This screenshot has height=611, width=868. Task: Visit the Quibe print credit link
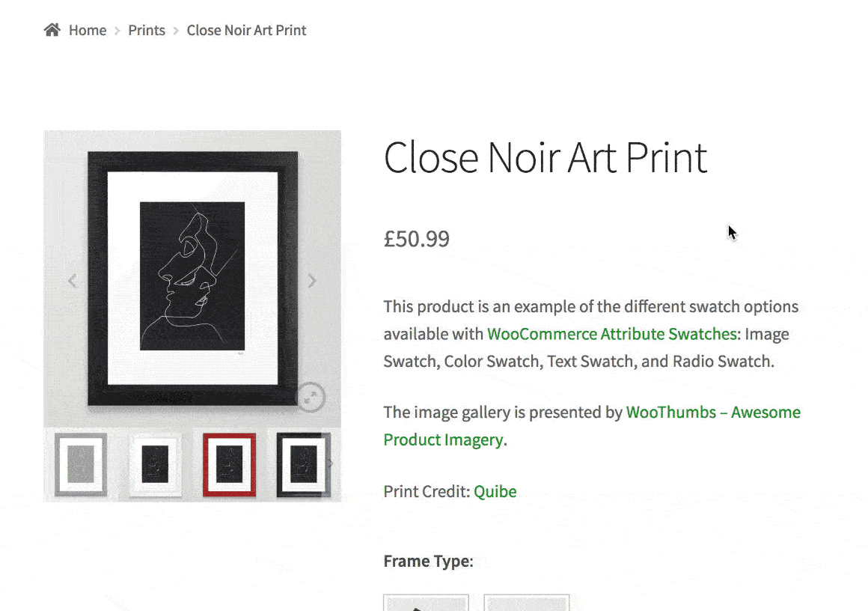pyautogui.click(x=495, y=492)
